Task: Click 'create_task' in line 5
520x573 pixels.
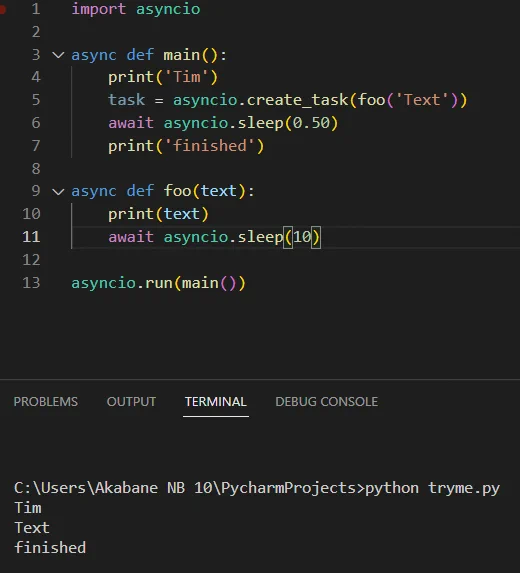Action: (297, 100)
